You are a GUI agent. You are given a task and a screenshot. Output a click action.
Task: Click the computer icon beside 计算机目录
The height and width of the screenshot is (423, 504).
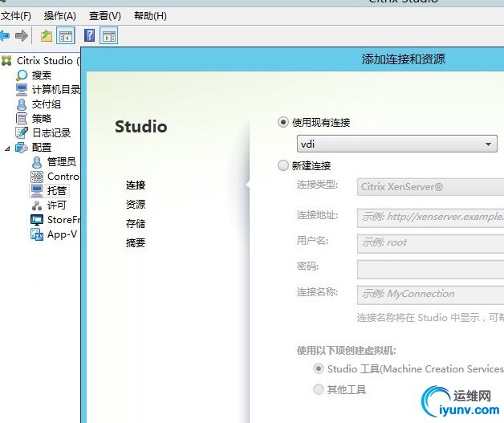click(22, 90)
